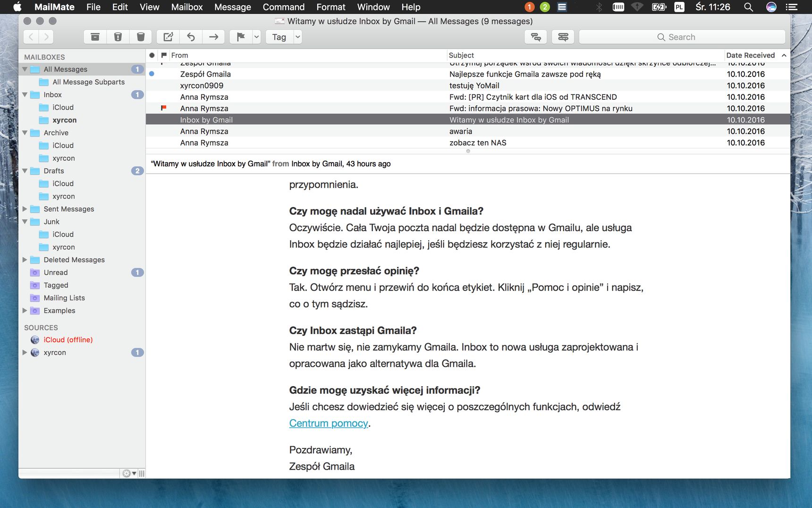
Task: Open Siri from the menu bar
Action: click(x=771, y=7)
